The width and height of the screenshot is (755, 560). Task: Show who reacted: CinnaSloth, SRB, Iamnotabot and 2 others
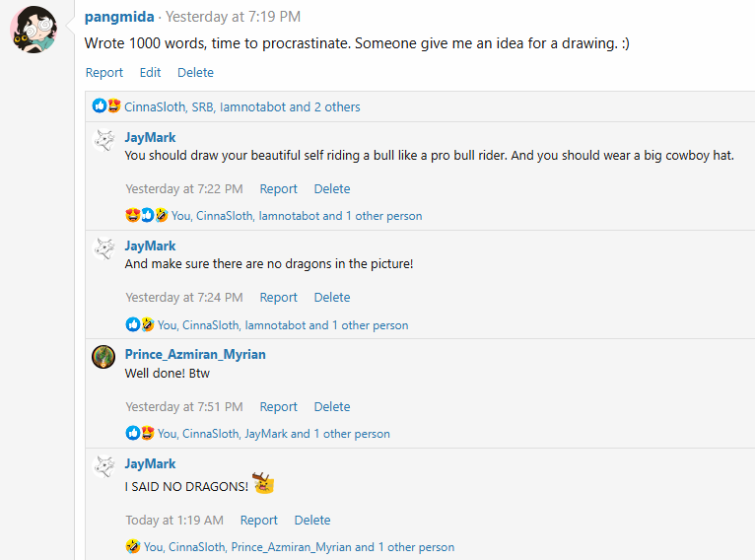(x=242, y=106)
